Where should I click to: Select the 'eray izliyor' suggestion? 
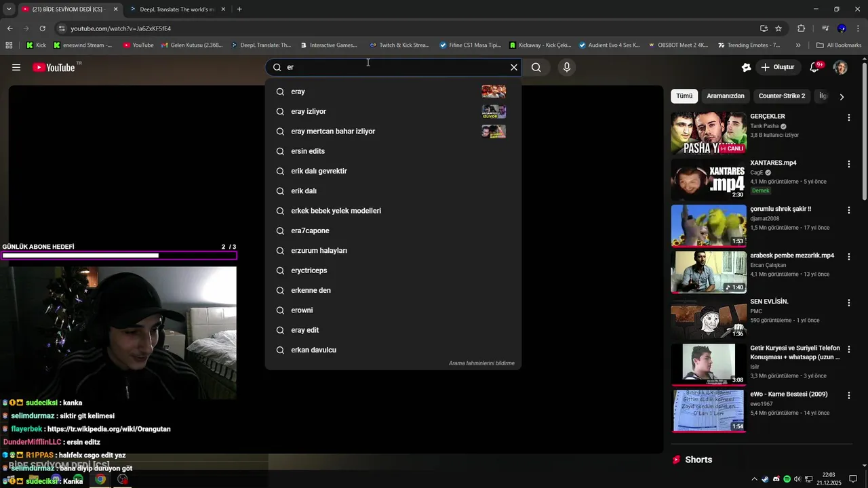(x=393, y=111)
